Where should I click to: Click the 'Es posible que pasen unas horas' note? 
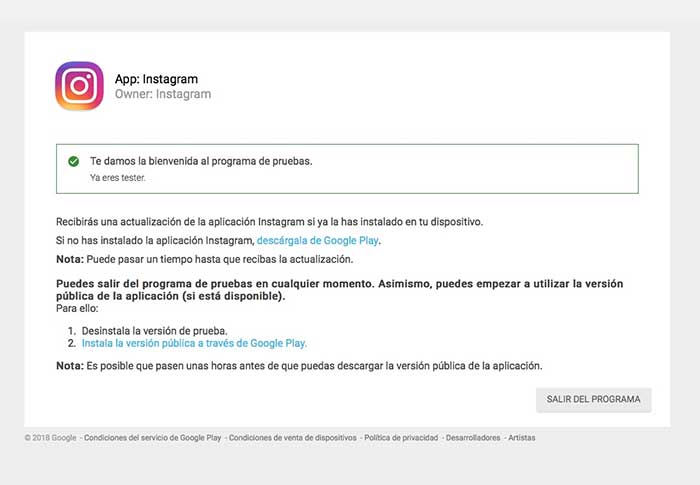pyautogui.click(x=299, y=366)
